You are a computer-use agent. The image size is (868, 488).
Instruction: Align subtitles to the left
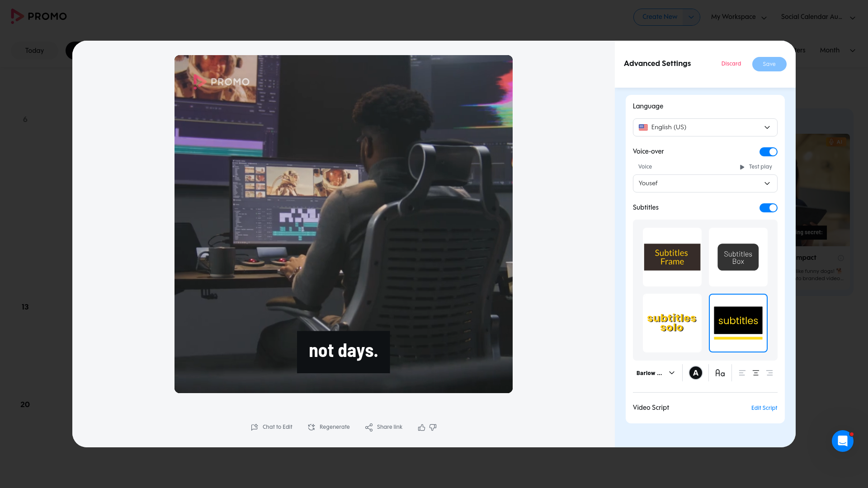tap(742, 373)
